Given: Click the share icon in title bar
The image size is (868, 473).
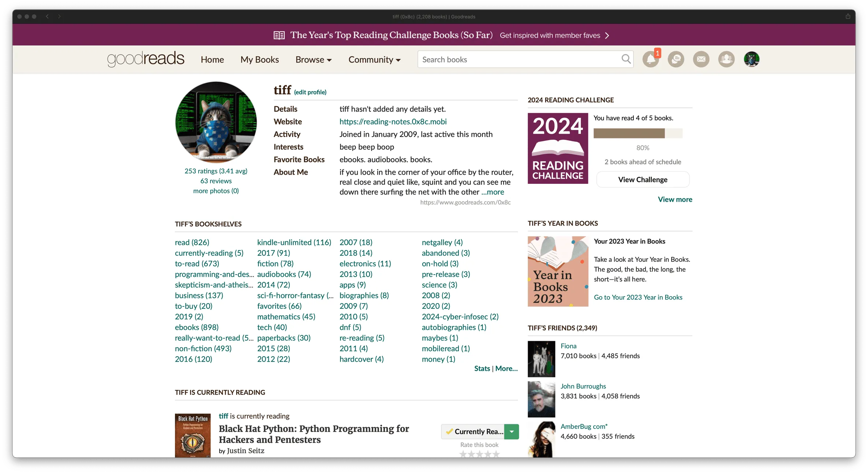Looking at the screenshot, I should pyautogui.click(x=848, y=16).
